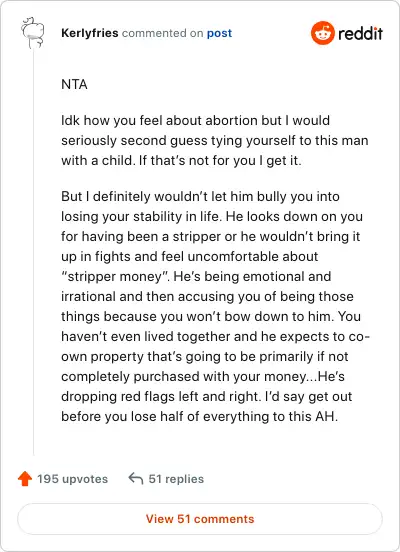This screenshot has height=552, width=400.
Task: Click the Kerlyfries user avatar icon
Action: [x=32, y=32]
